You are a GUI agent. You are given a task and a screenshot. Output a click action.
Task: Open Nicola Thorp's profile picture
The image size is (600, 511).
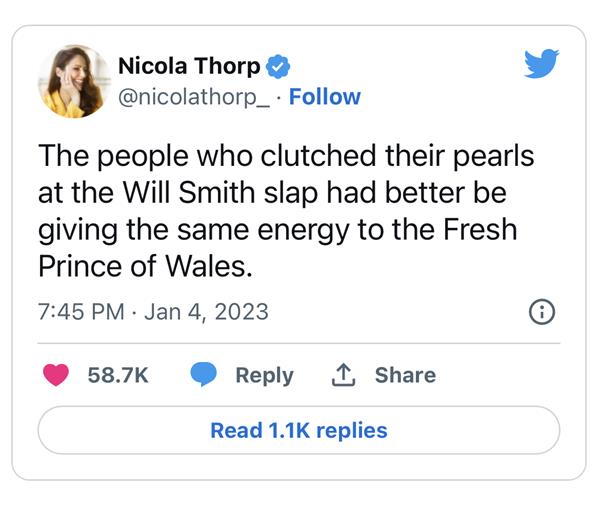[x=74, y=81]
